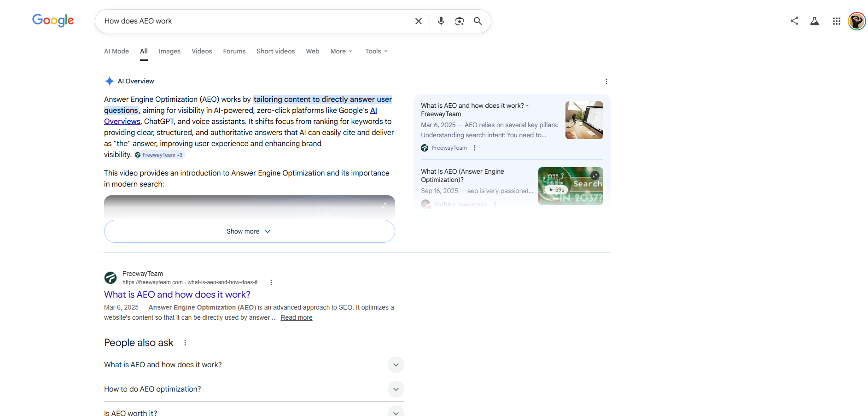Viewport: 868px width, 416px height.
Task: Switch to the AI Mode tab
Action: point(117,51)
